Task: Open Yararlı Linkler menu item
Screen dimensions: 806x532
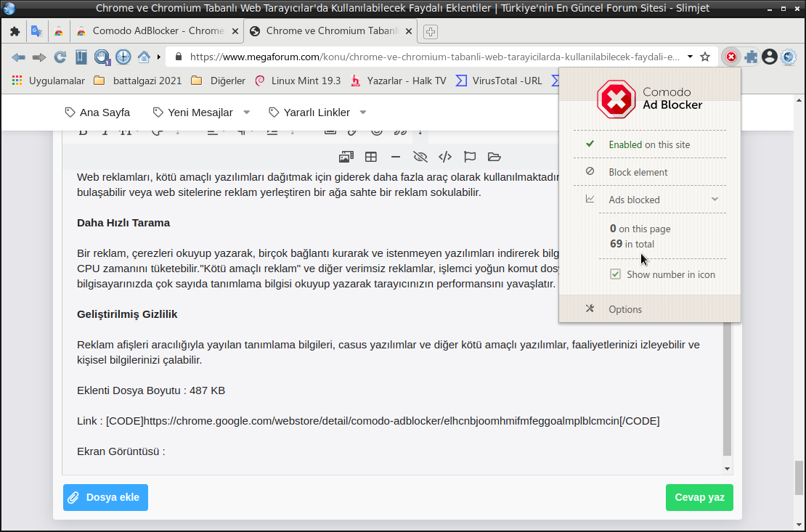Action: (310, 112)
